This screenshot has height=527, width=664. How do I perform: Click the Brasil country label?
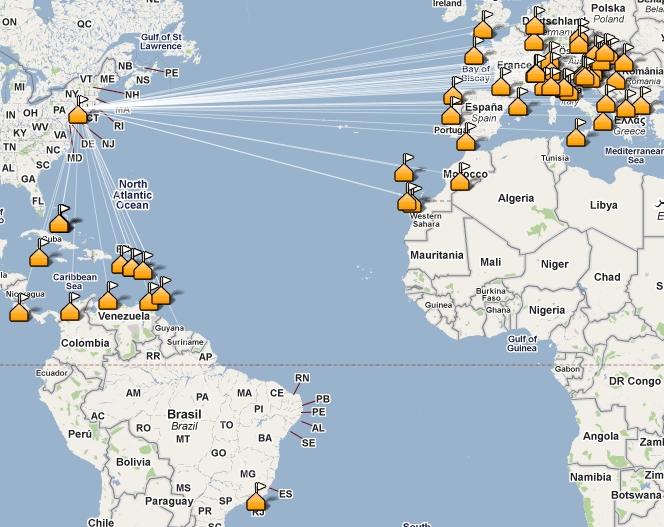(184, 414)
